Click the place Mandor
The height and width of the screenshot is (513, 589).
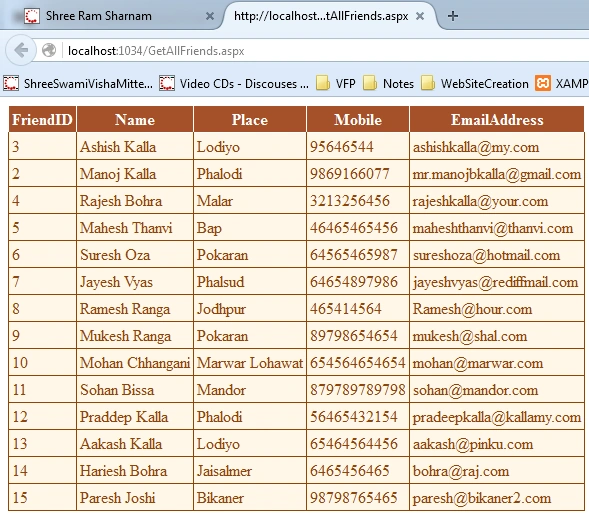point(221,390)
